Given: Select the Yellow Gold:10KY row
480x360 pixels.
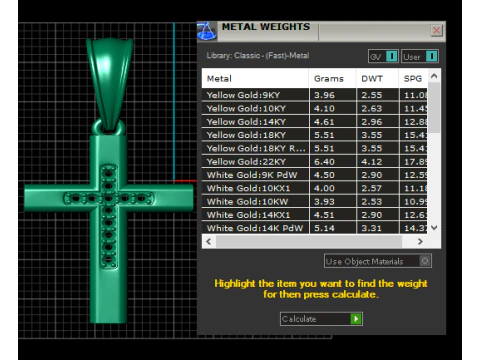Looking at the screenshot, I should [314, 108].
